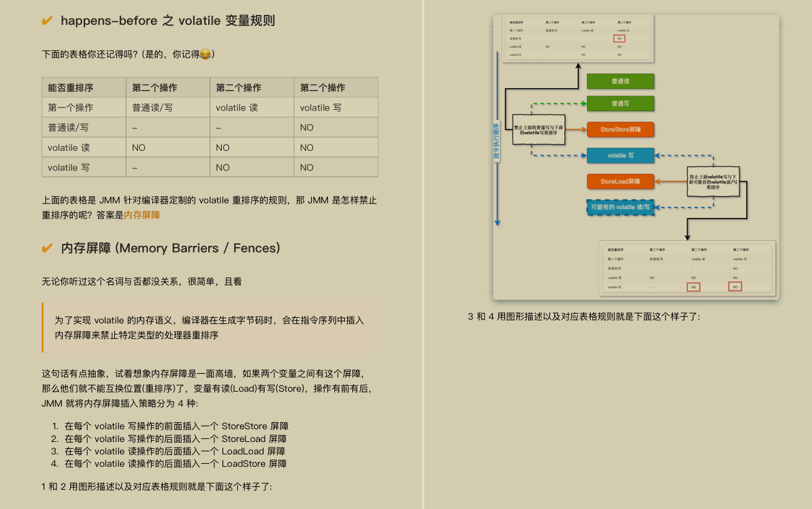Click the 普通读/写 cell in second-operation row
The image size is (812, 509).
point(168,107)
